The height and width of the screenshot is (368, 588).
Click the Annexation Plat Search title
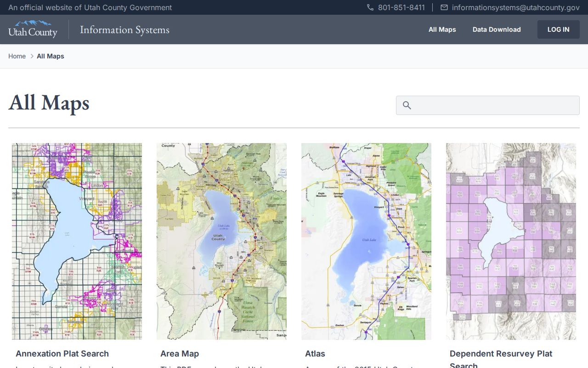coord(62,354)
